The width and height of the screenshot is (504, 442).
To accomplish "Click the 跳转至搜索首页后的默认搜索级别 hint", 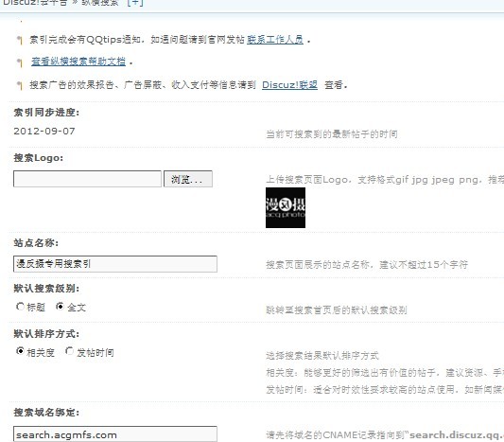I will pyautogui.click(x=337, y=310).
